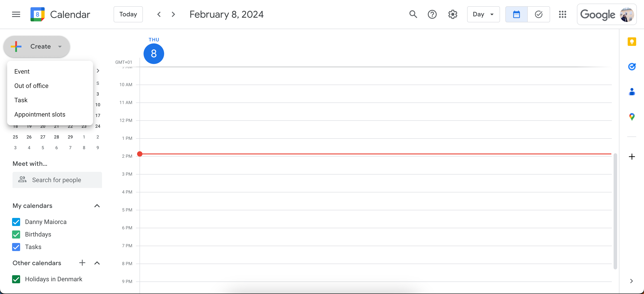Image resolution: width=644 pixels, height=294 pixels.
Task: Open the Day view dropdown
Action: point(483,14)
